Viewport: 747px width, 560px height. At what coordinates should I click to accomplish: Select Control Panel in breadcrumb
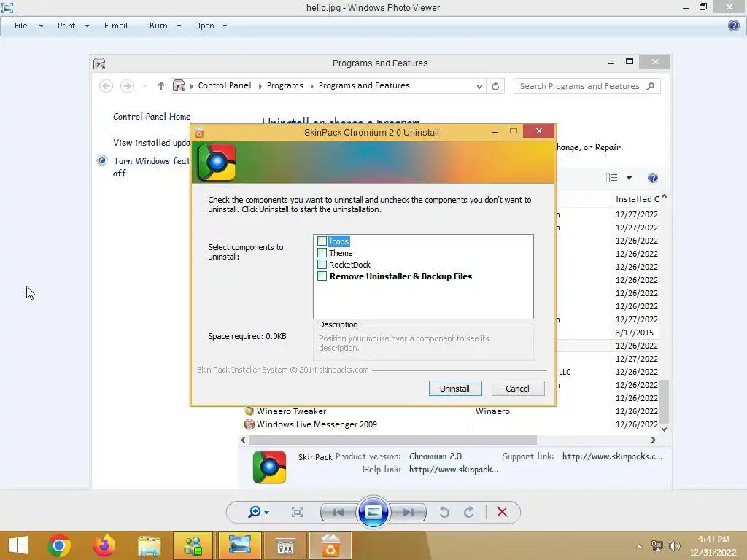coord(225,86)
